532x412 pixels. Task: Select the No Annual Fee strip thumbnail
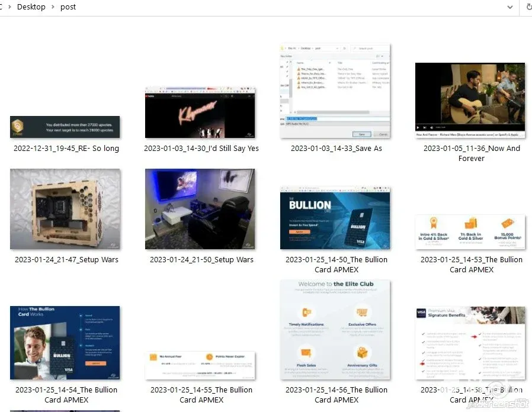[x=200, y=366]
